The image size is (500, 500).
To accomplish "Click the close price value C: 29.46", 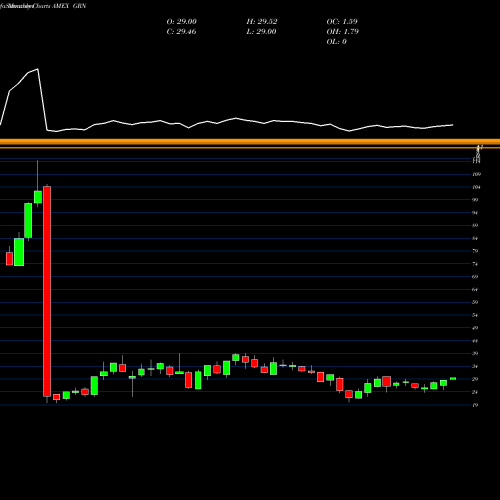I will click(x=181, y=32).
